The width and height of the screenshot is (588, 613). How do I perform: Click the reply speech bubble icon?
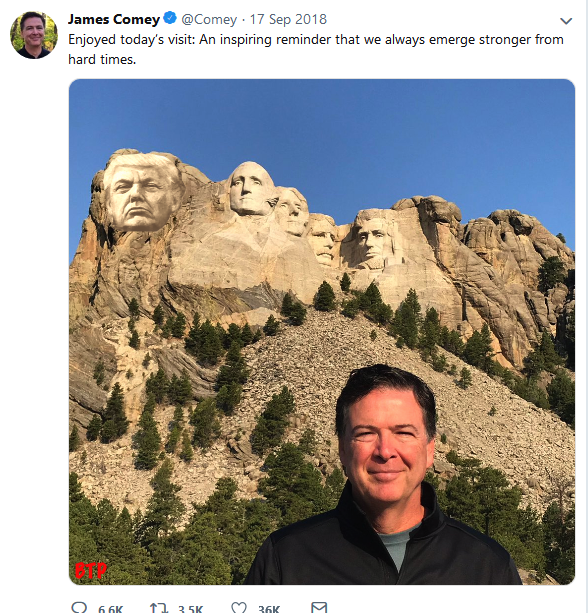(79, 608)
